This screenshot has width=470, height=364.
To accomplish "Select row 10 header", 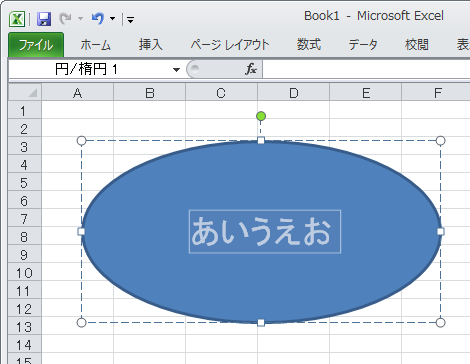I will point(25,272).
